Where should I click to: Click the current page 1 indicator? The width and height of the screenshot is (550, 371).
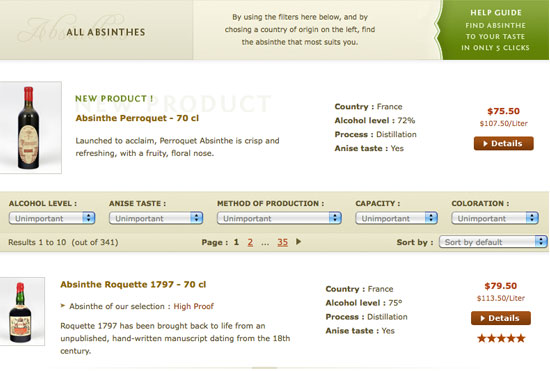click(236, 242)
